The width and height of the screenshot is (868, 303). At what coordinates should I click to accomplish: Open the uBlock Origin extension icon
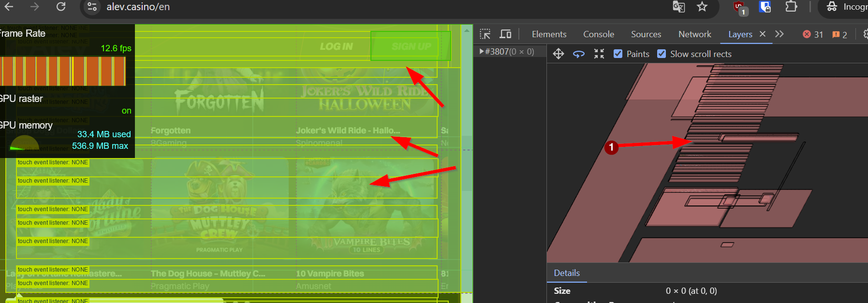739,7
